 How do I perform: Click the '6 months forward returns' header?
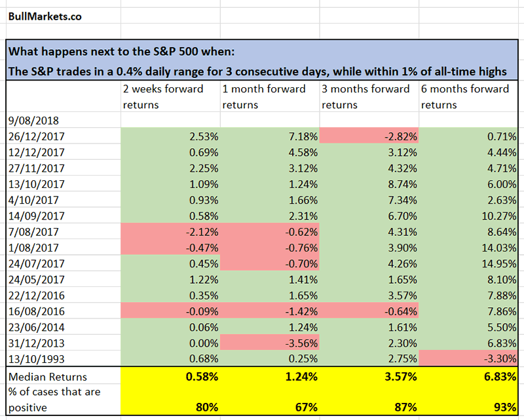click(465, 96)
